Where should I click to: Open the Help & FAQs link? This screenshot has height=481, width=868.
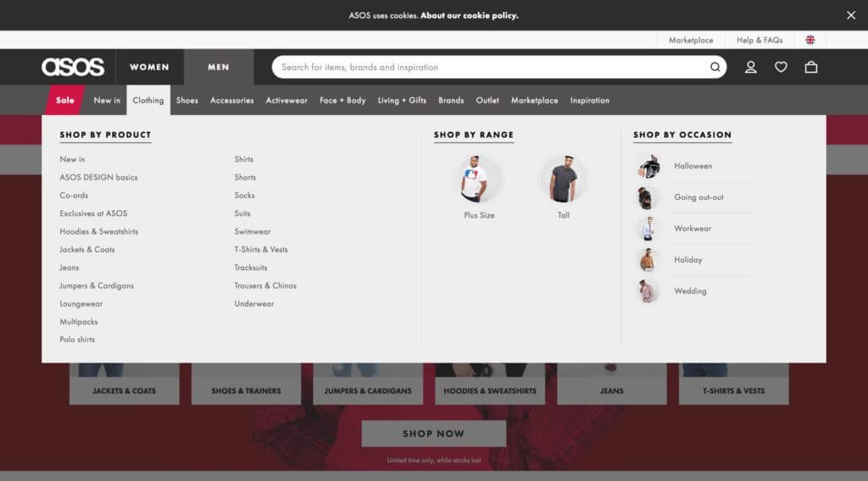pyautogui.click(x=759, y=40)
